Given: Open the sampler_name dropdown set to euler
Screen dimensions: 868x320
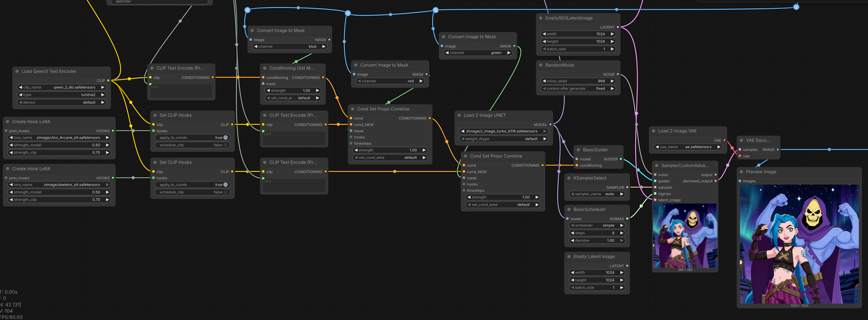Looking at the screenshot, I should [597, 194].
